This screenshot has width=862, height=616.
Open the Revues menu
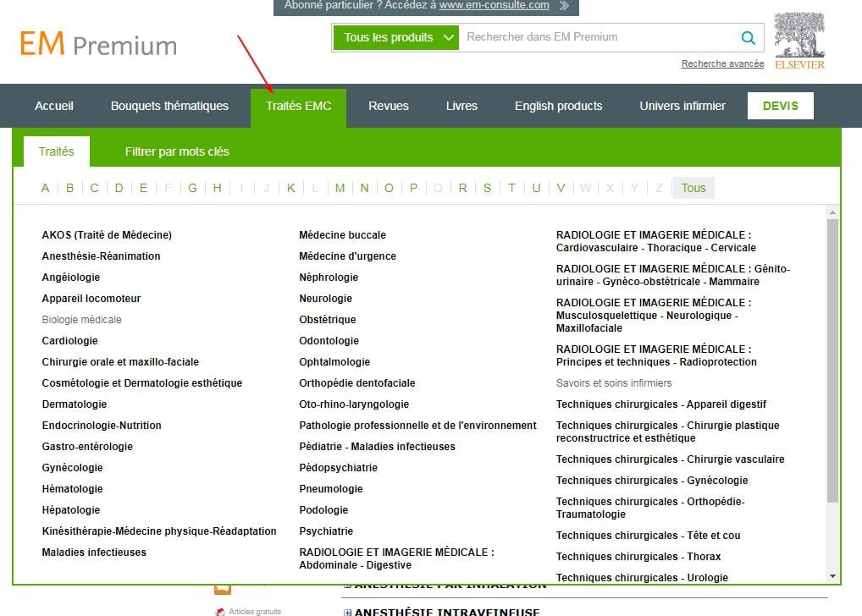388,106
